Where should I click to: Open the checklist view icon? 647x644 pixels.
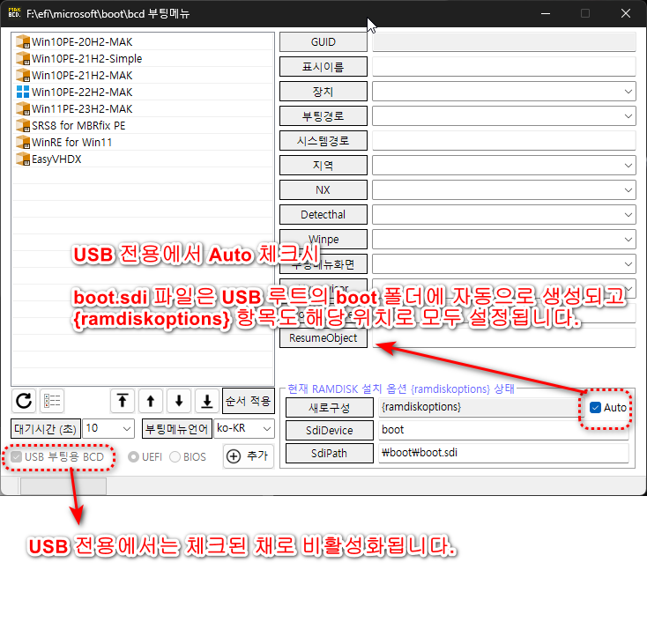pos(52,400)
